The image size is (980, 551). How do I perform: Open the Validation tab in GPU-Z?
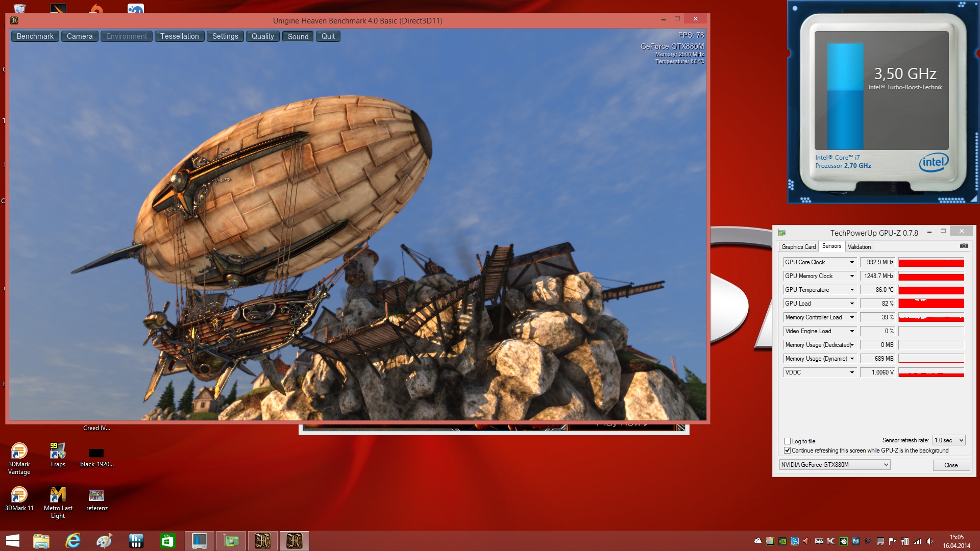click(859, 247)
